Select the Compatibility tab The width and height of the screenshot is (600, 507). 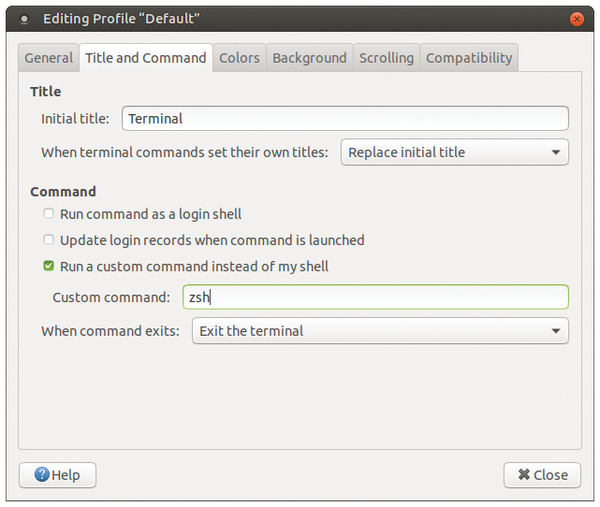point(469,58)
